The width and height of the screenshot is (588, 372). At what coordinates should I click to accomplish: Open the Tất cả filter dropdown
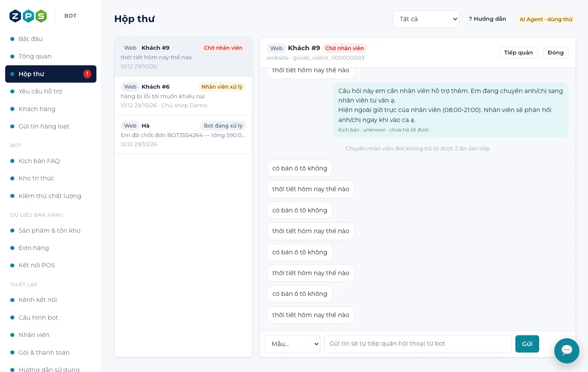pyautogui.click(x=426, y=19)
